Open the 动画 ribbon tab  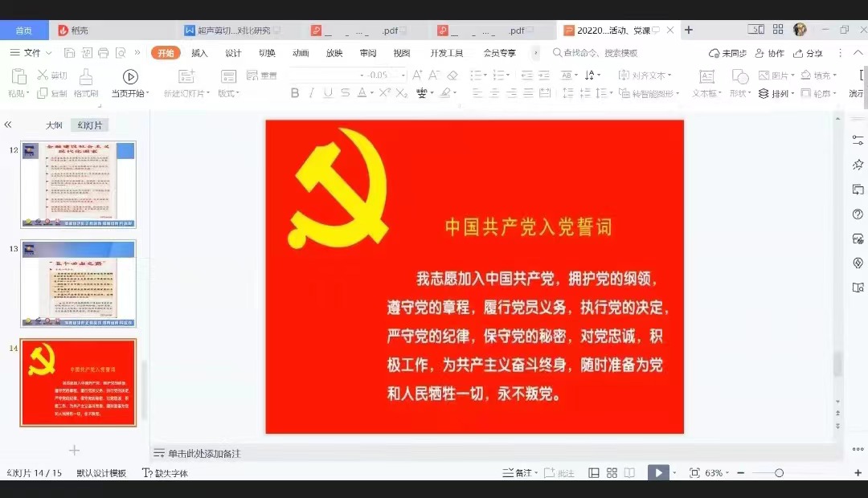tap(301, 53)
